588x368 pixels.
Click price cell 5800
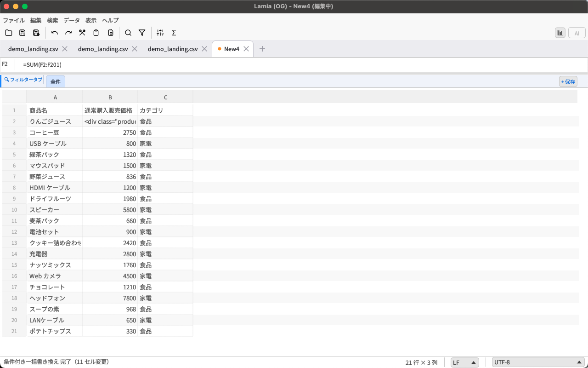pyautogui.click(x=110, y=210)
